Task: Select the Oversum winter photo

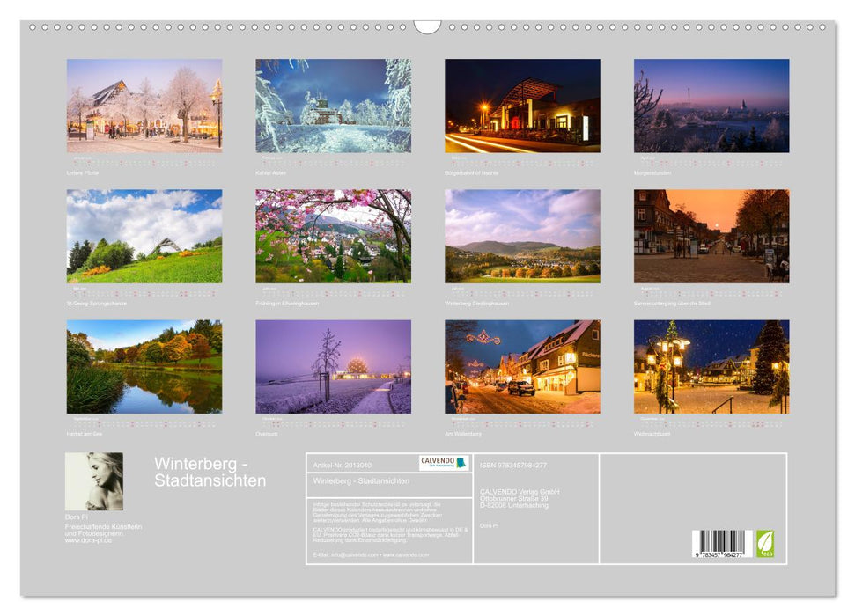Action: (x=333, y=366)
